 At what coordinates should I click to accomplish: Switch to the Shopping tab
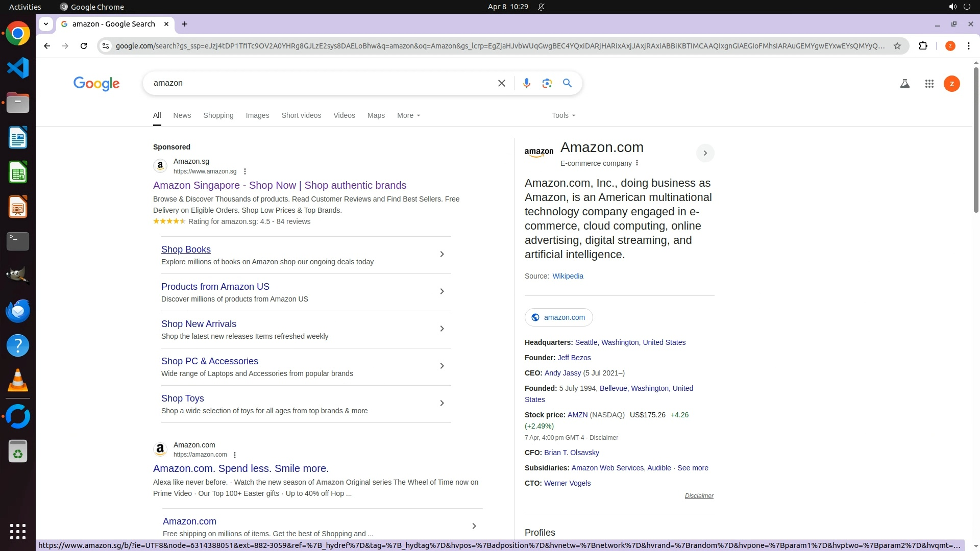point(218,115)
